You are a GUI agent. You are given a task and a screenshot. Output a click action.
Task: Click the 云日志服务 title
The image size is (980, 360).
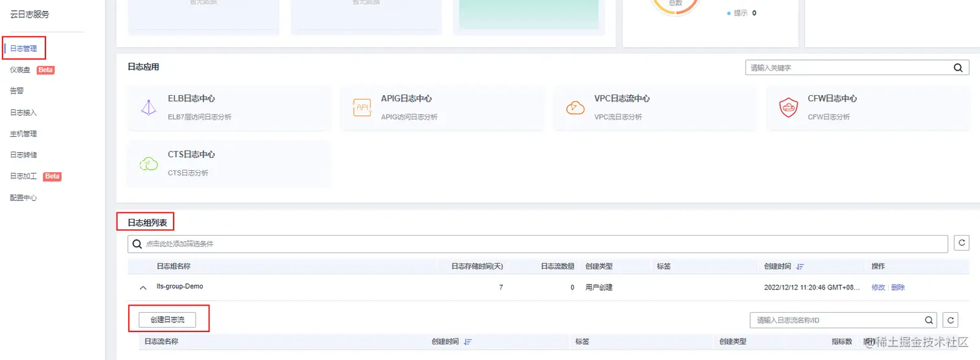(x=30, y=14)
